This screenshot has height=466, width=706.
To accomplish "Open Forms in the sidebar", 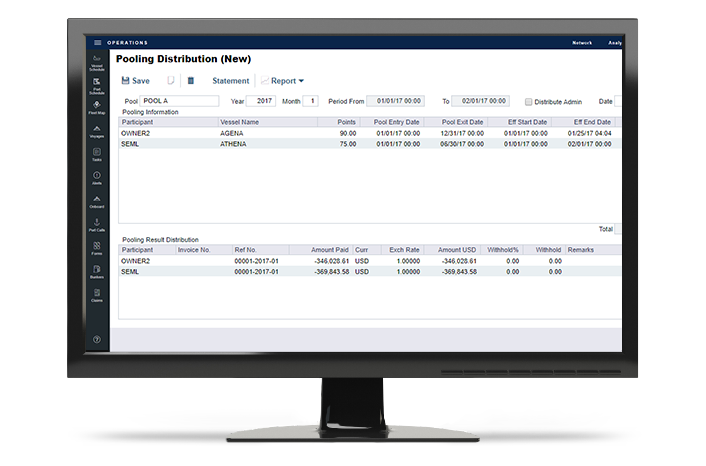I will [97, 249].
